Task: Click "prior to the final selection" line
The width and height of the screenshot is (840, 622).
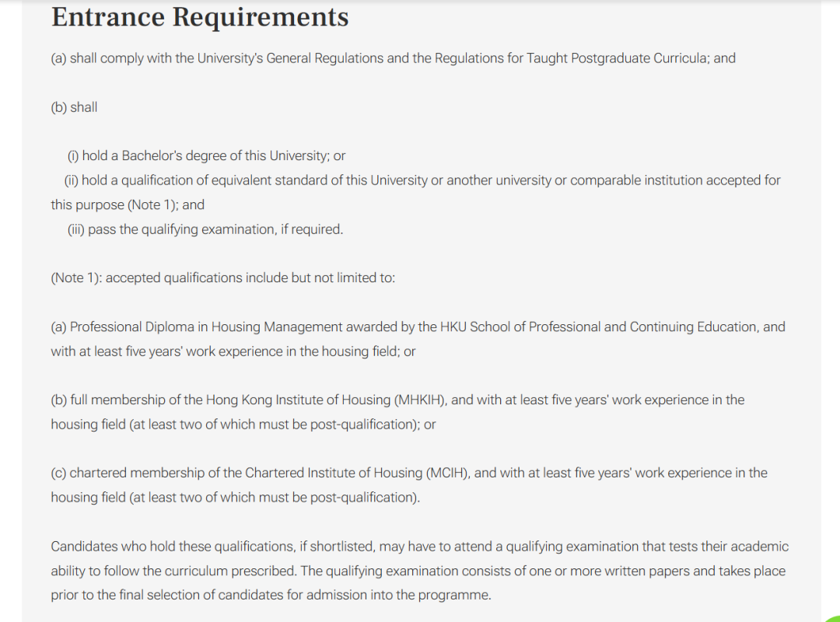Action: [271, 596]
